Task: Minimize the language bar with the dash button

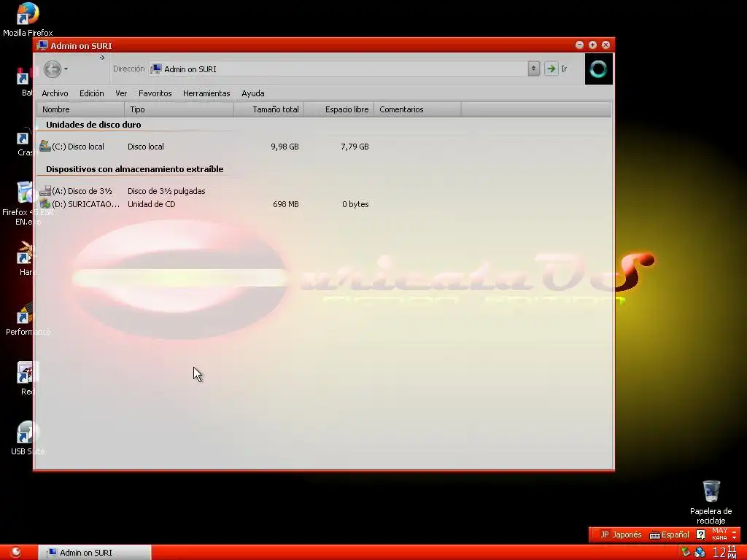Action: tap(734, 531)
